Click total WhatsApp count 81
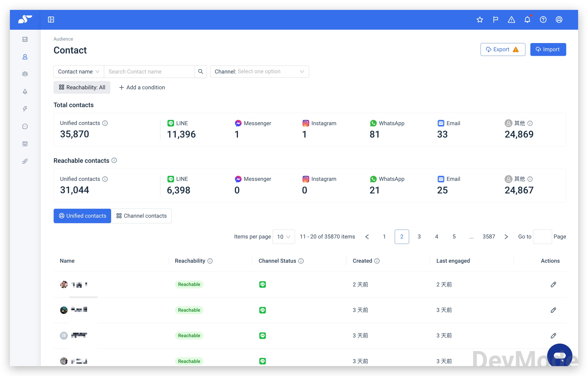The height and width of the screenshot is (376, 588). [375, 134]
